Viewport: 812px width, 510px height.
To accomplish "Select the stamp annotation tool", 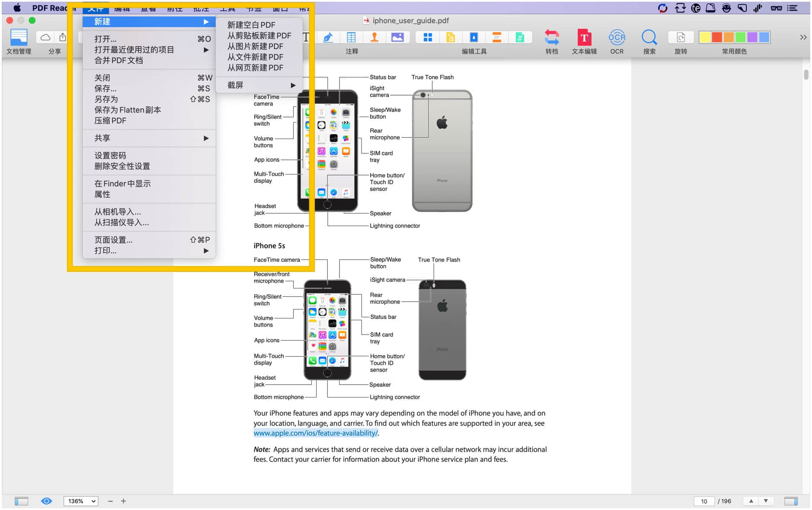I will (x=374, y=38).
